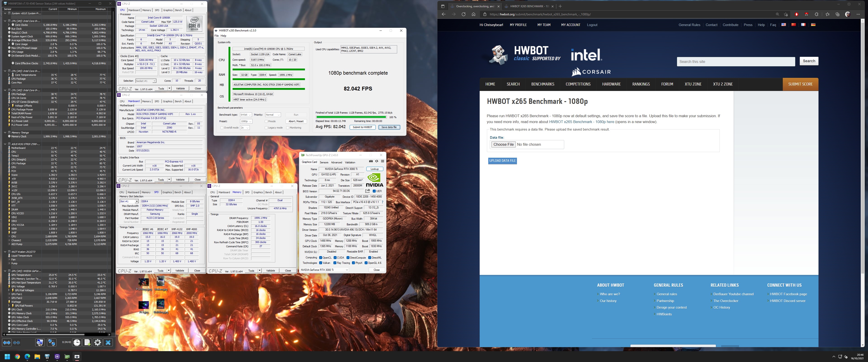Open HWiNFO sensor settings gear icon
This screenshot has width=868, height=362.
click(98, 343)
